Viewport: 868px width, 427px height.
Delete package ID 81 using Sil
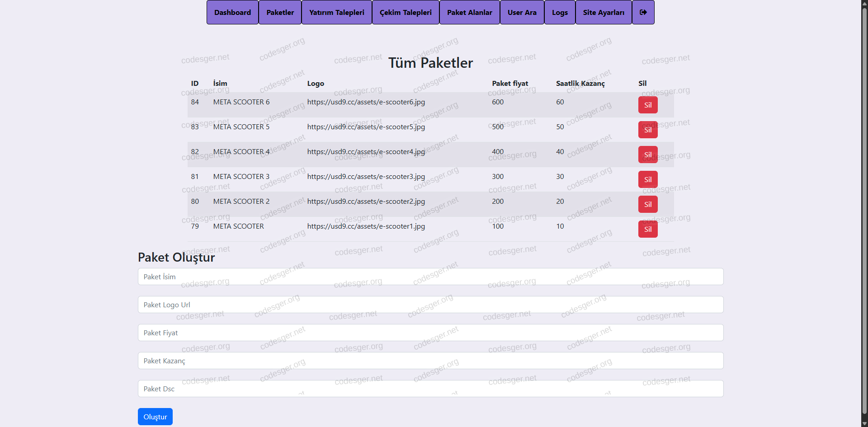(x=647, y=179)
